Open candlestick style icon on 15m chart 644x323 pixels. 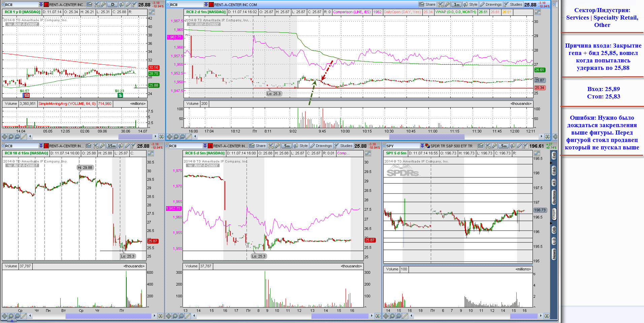click(121, 146)
